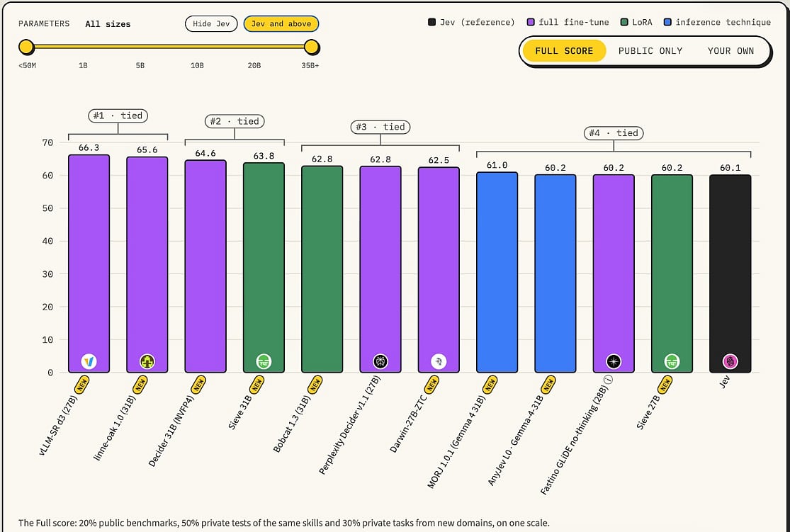Viewport: 790px width, 532px height.
Task: Click the NEW badge on AnyJev L0 Gemma-4-31B
Action: (x=548, y=385)
